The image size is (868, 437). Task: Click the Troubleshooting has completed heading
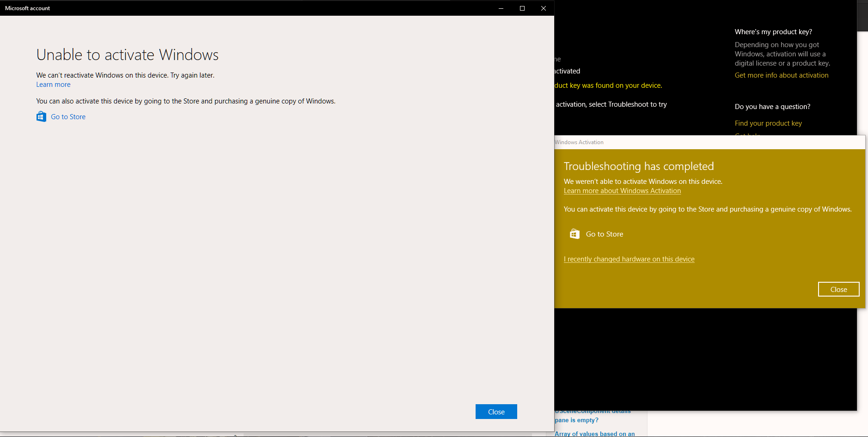[638, 166]
